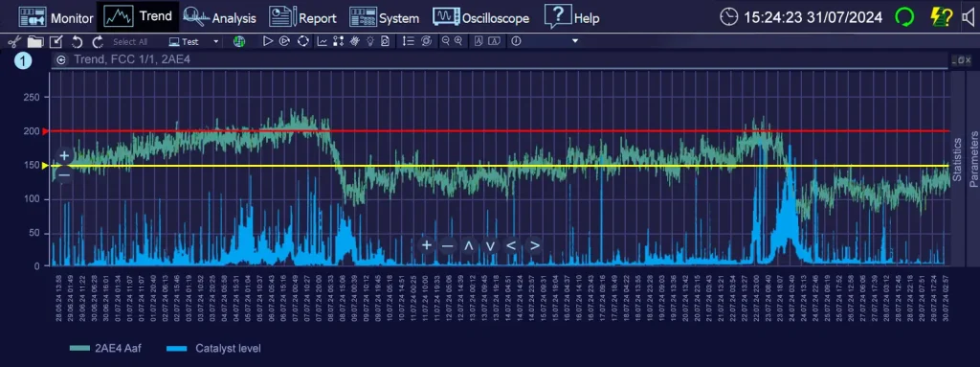Click the circular loop refresh icon

coord(303,41)
